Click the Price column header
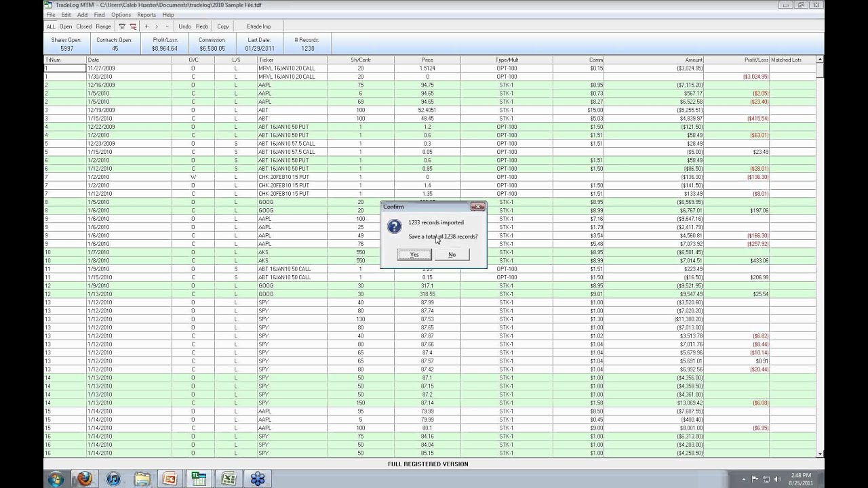Screen dimensions: 868x488 pos(427,60)
